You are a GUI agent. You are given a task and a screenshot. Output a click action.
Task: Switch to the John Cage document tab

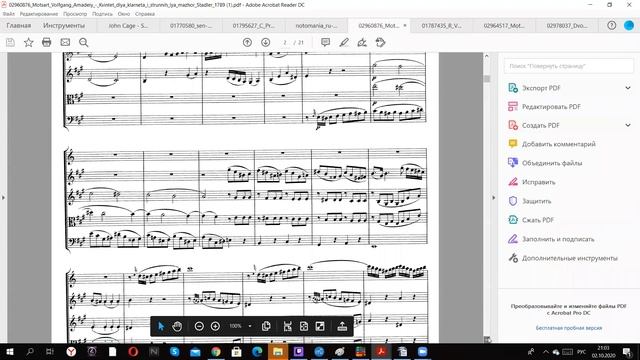[x=129, y=25]
